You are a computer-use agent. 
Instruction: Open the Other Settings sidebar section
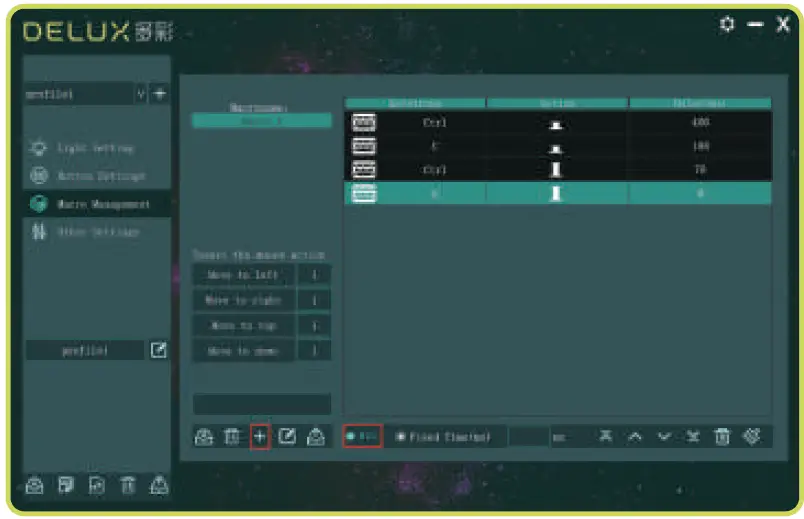(98, 232)
